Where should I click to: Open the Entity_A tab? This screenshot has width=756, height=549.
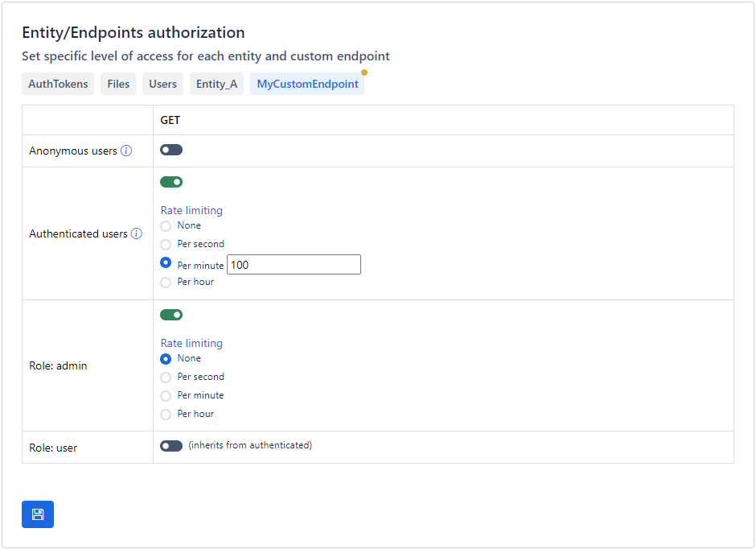[x=217, y=84]
